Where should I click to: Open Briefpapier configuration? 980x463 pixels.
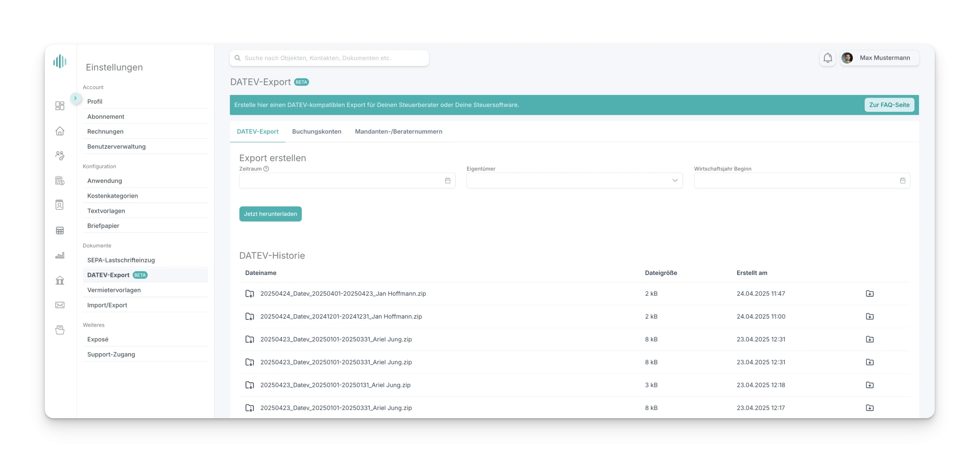click(x=145, y=226)
